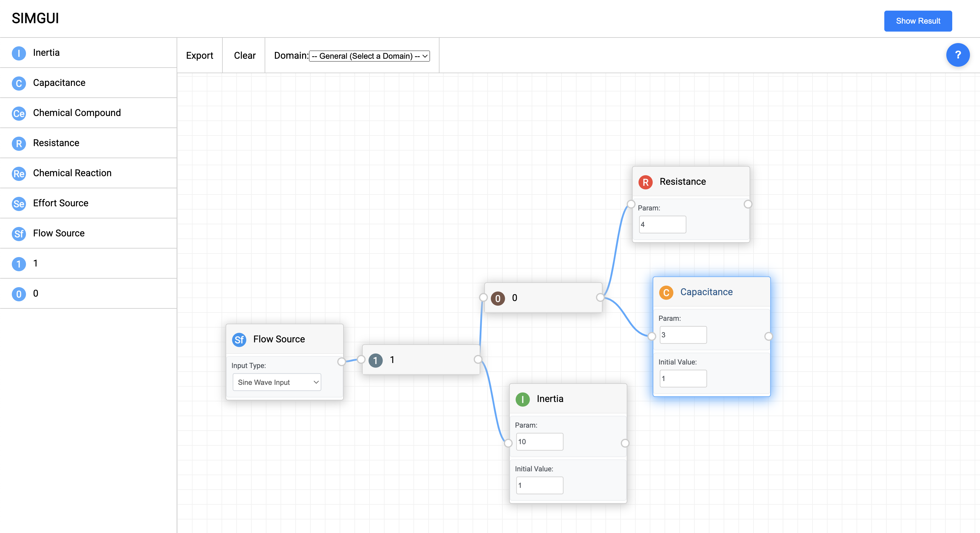
Task: Open the Domain selection dropdown
Action: (x=369, y=56)
